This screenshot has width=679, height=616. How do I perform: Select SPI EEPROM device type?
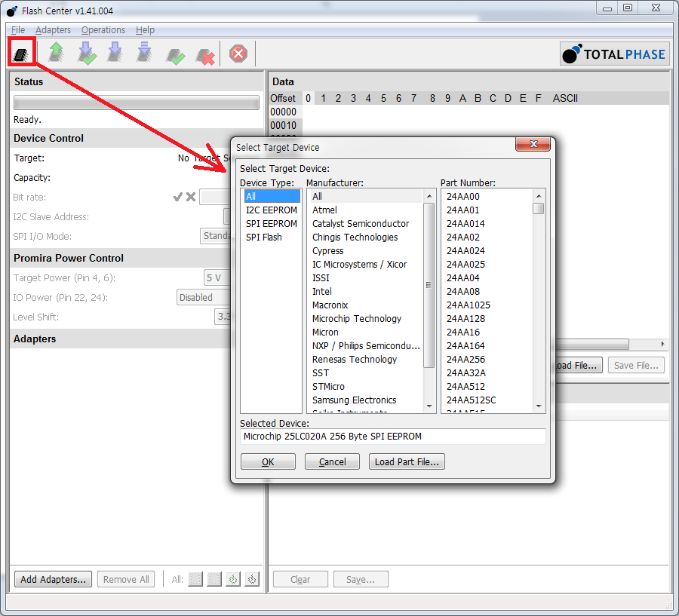click(x=272, y=223)
